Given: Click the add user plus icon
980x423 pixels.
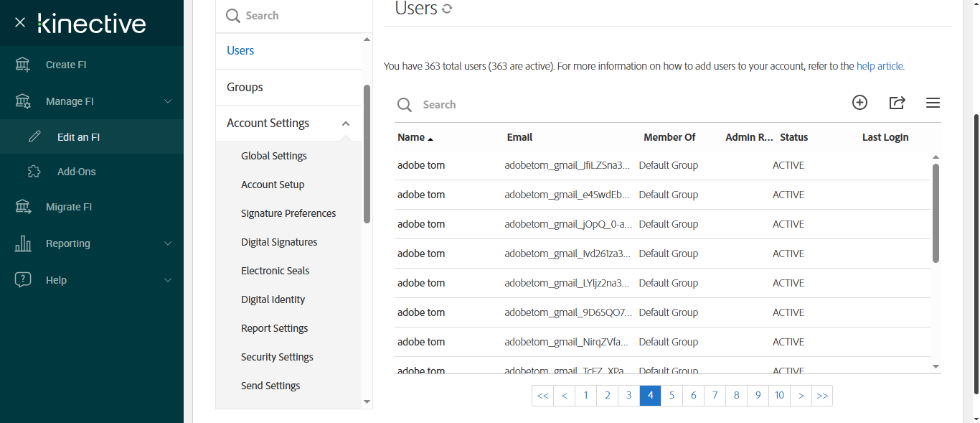Looking at the screenshot, I should pos(859,103).
